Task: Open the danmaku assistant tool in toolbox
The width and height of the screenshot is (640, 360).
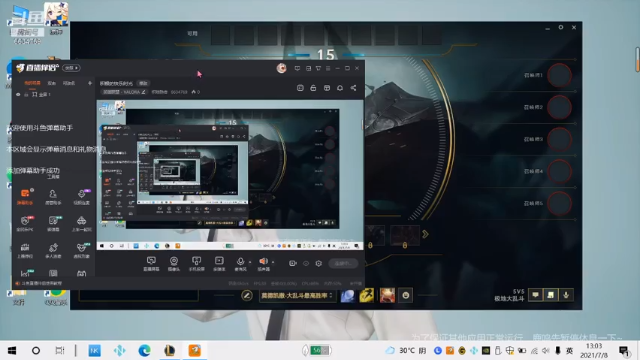Action: click(25, 196)
